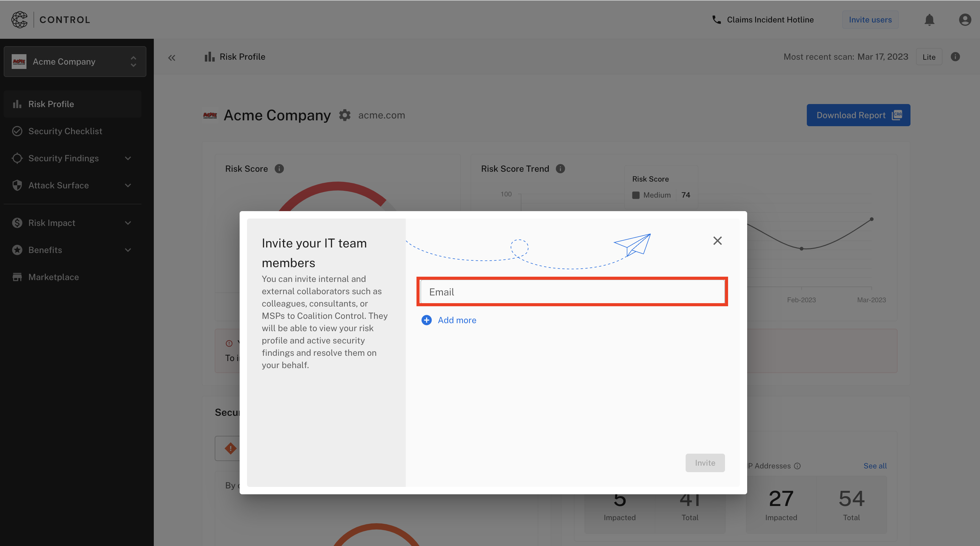
Task: Open the notifications bell
Action: (x=929, y=19)
